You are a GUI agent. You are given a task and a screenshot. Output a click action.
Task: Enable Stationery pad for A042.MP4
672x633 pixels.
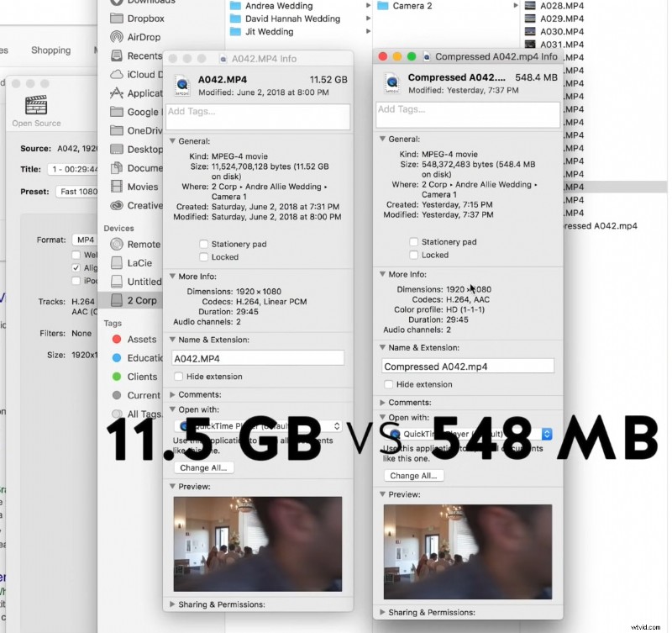pos(202,245)
